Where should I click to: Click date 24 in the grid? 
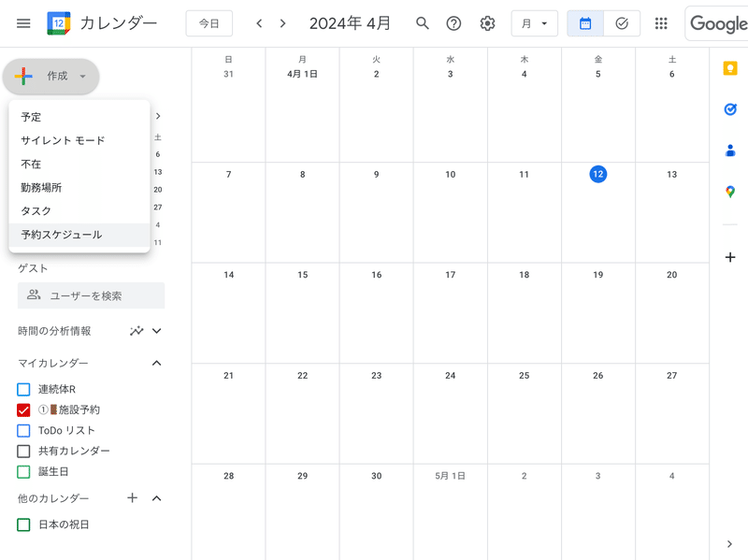pos(451,376)
